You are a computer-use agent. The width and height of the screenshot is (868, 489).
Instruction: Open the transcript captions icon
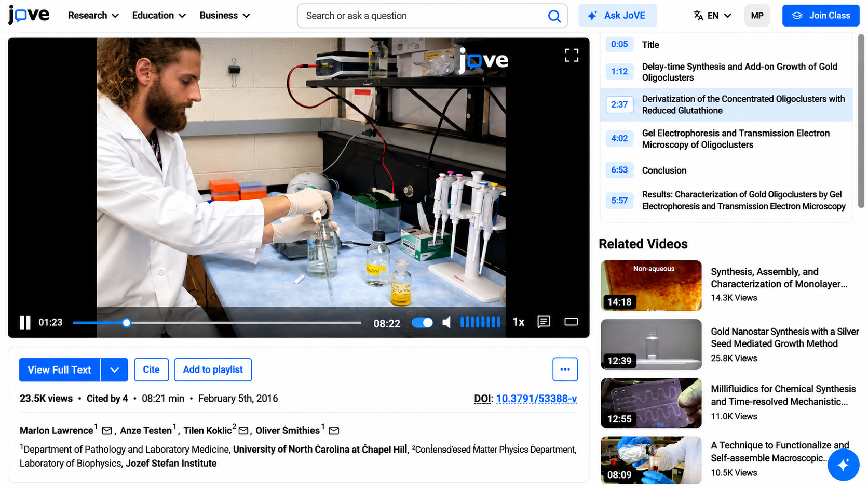click(x=544, y=322)
